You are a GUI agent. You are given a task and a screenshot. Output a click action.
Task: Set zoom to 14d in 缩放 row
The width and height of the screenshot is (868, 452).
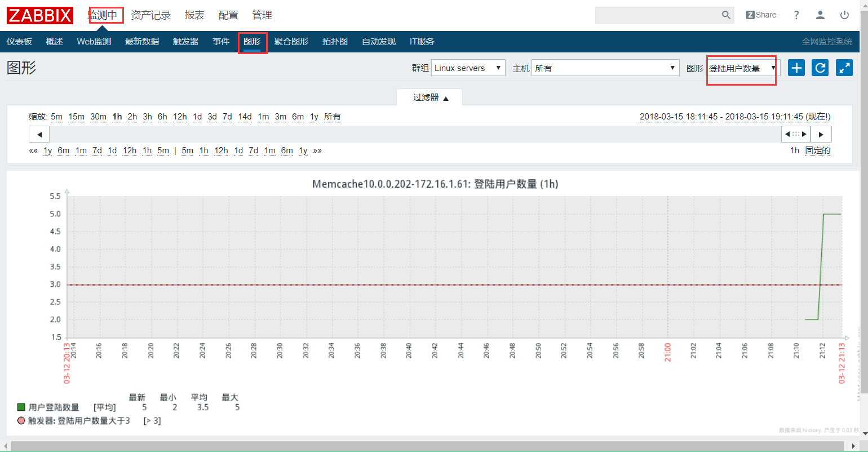[x=245, y=117]
